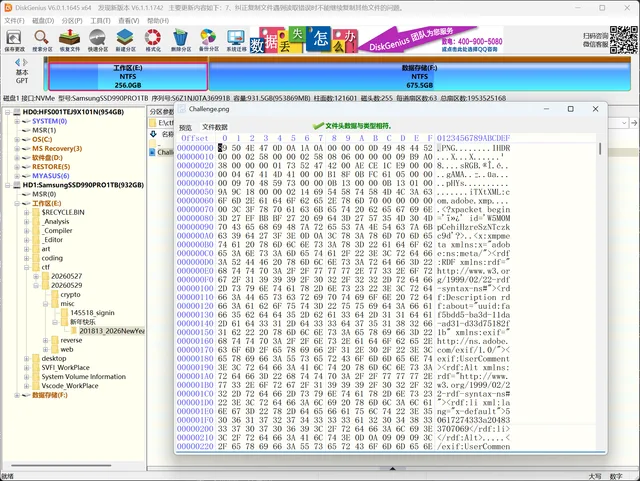Go to the previous disk with left arrow
640x481 pixels.
(x=18, y=62)
